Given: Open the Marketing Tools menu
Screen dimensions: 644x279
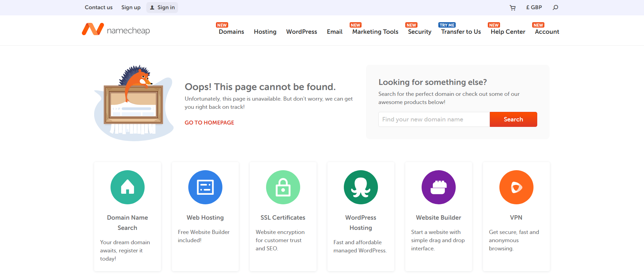Looking at the screenshot, I should point(375,32).
